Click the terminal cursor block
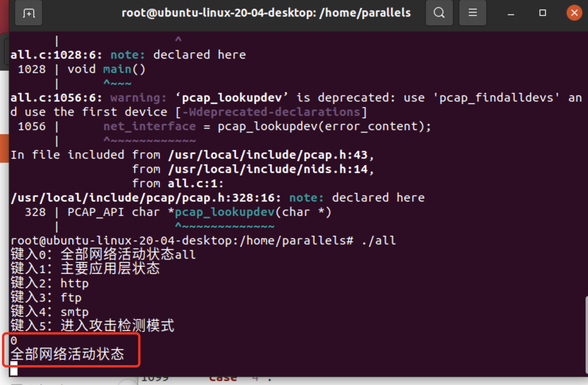Image resolution: width=588 pixels, height=385 pixels. pos(14,368)
